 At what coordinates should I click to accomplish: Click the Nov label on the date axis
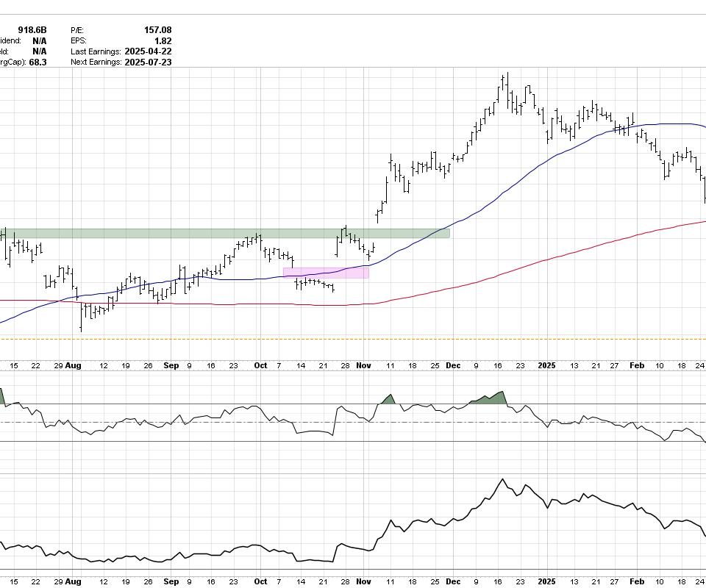[364, 365]
